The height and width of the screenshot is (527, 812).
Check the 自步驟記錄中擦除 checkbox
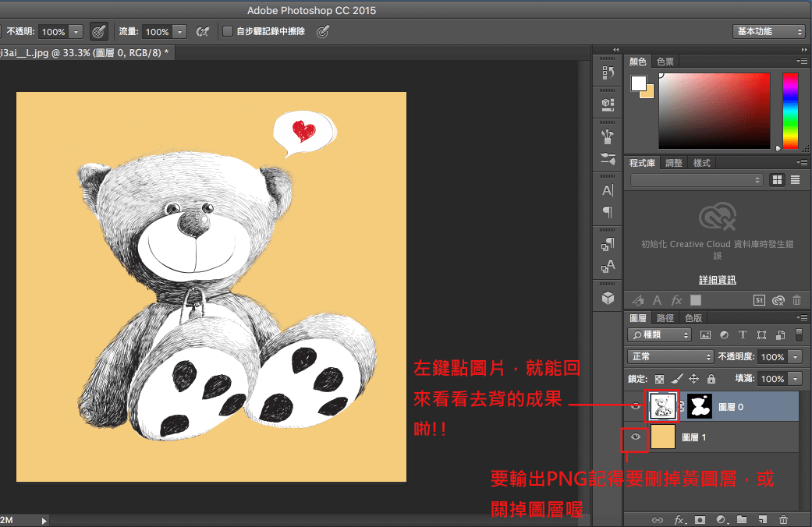[228, 32]
